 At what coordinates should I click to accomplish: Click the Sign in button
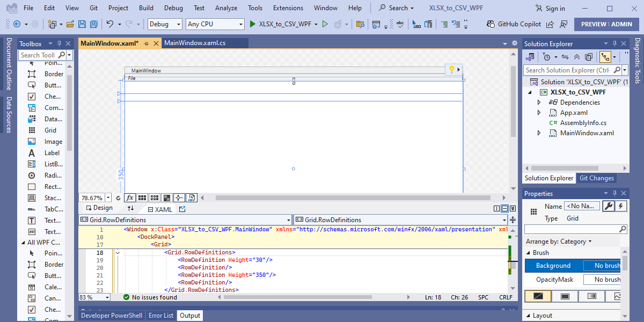tap(550, 8)
